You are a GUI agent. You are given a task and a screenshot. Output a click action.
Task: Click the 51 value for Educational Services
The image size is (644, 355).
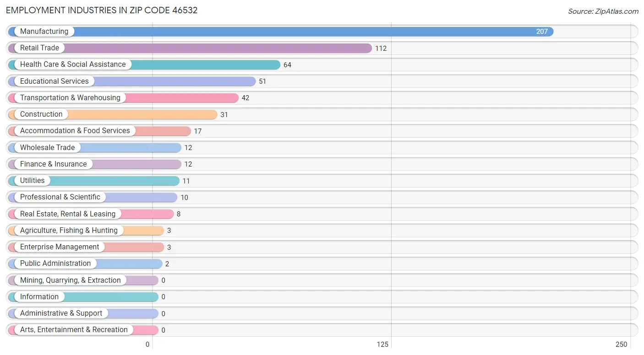pyautogui.click(x=262, y=81)
